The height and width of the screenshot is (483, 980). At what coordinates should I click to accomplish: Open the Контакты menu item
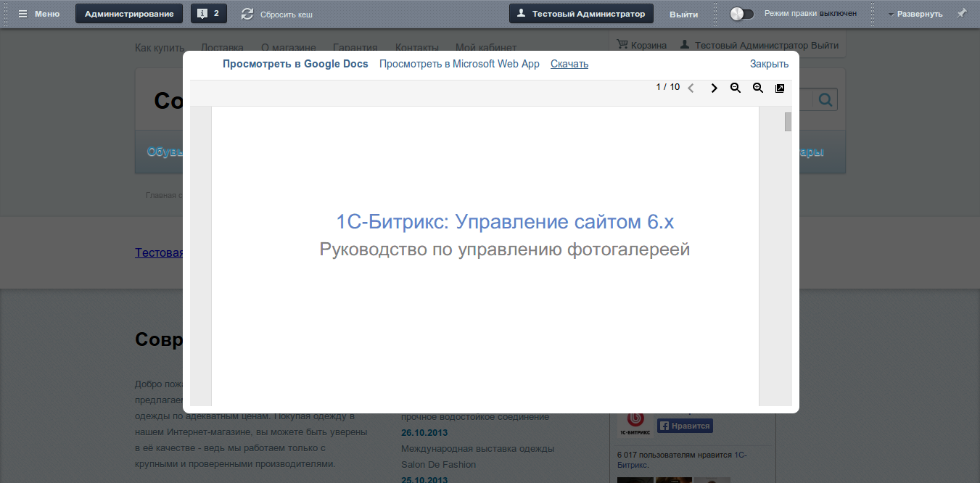[417, 47]
